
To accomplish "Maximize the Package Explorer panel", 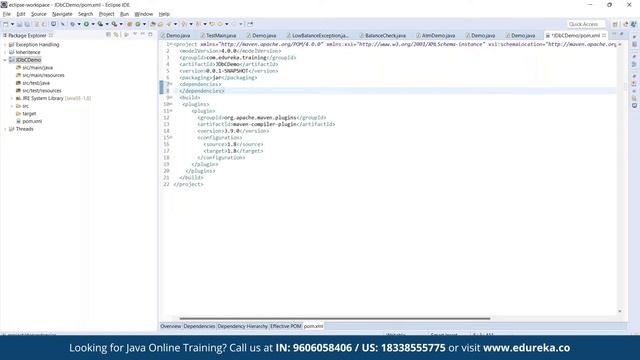I will (x=150, y=35).
